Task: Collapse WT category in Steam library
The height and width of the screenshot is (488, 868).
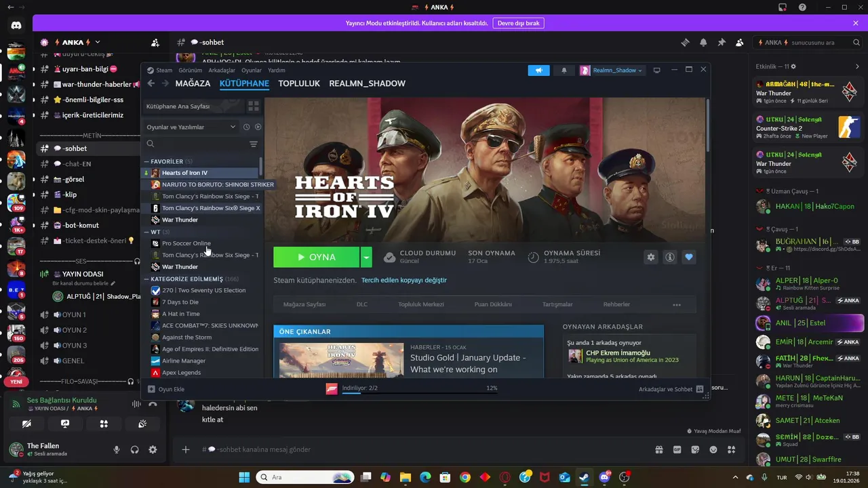Action: point(146,232)
